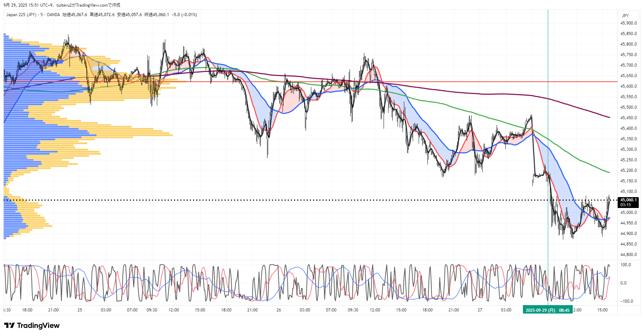Viewport: 644px width, 336px height.
Task: Click the 27 date marker on time axis
Action: [x=480, y=310]
